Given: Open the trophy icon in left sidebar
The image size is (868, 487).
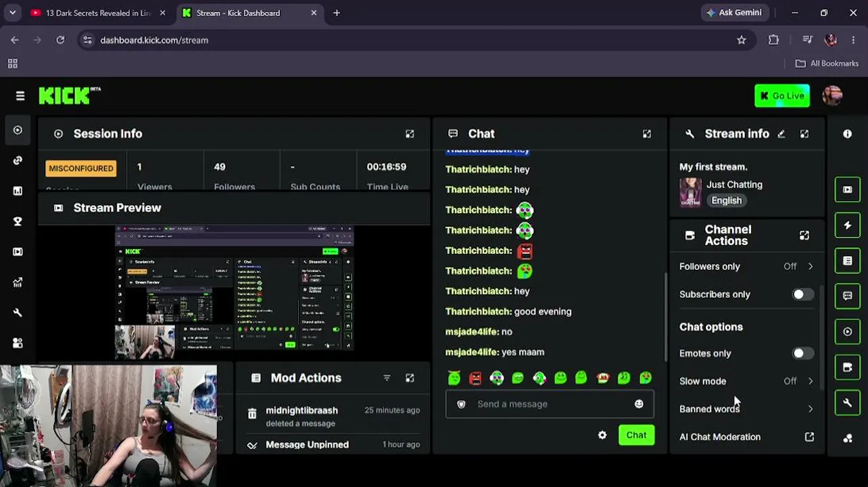Looking at the screenshot, I should [x=18, y=221].
